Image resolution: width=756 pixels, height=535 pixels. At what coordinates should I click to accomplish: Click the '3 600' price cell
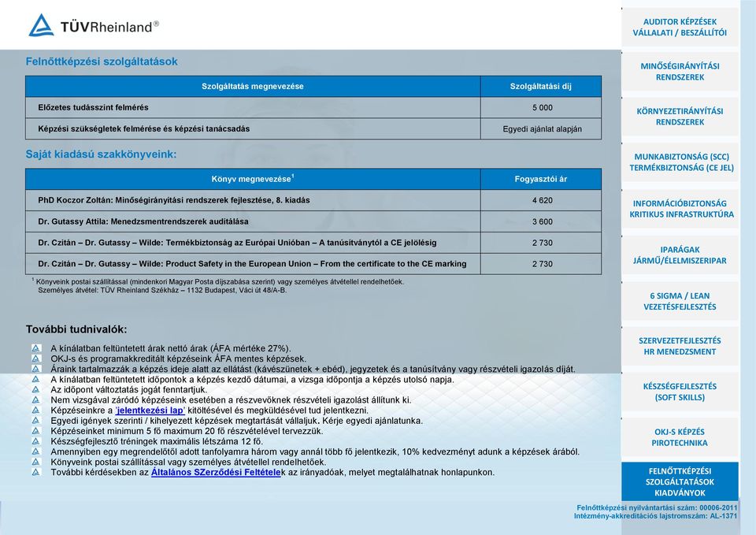click(542, 221)
